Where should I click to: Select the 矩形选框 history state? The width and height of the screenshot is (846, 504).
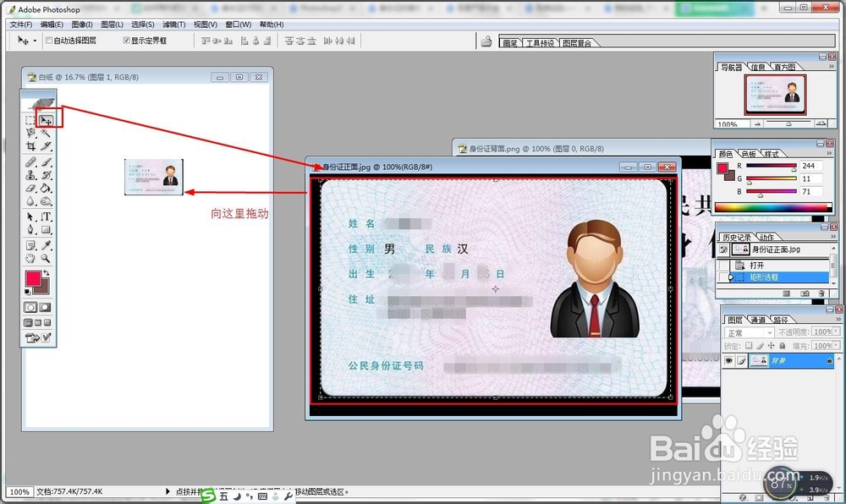(x=778, y=277)
